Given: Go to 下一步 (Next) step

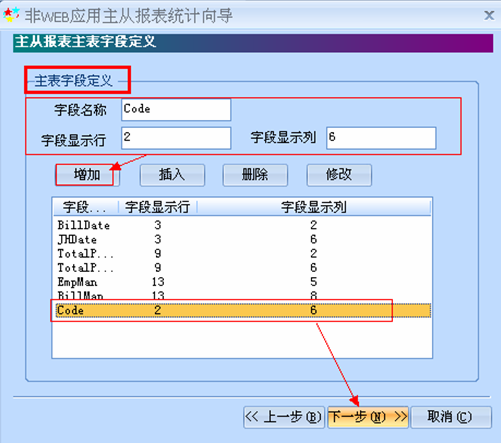Looking at the screenshot, I should 368,417.
